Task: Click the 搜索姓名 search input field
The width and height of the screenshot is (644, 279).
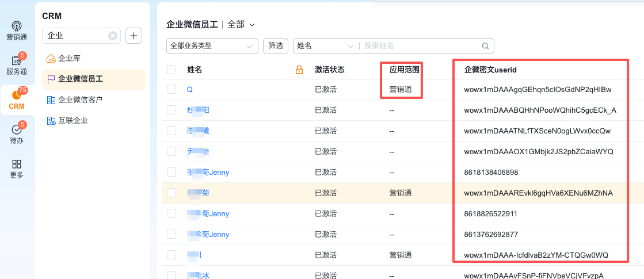Action: pos(420,46)
